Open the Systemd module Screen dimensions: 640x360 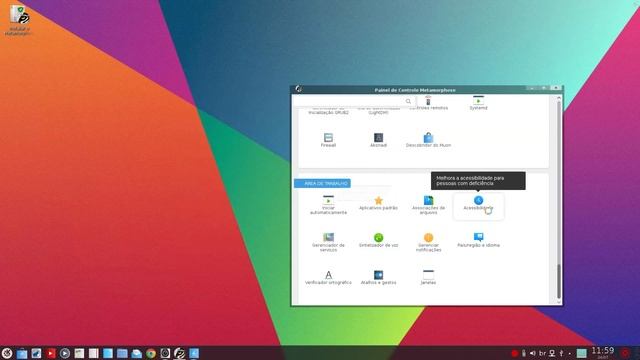pos(478,103)
